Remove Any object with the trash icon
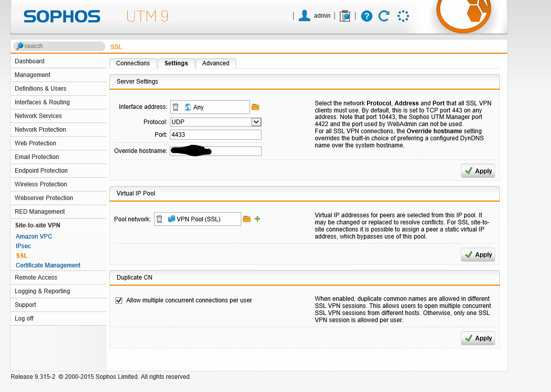Screen dimensions: 551x392 175,107
